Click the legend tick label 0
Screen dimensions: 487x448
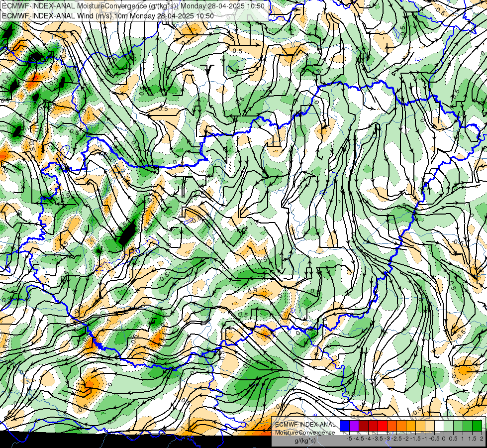click(444, 439)
